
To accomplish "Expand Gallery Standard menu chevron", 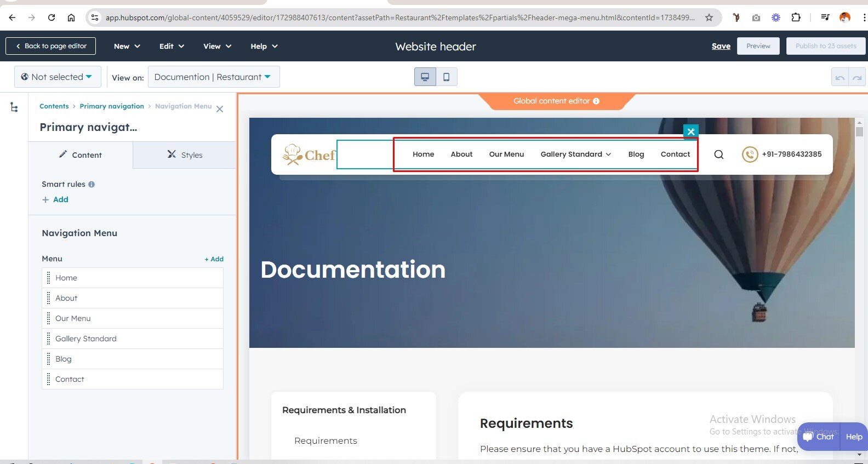I will pos(608,154).
